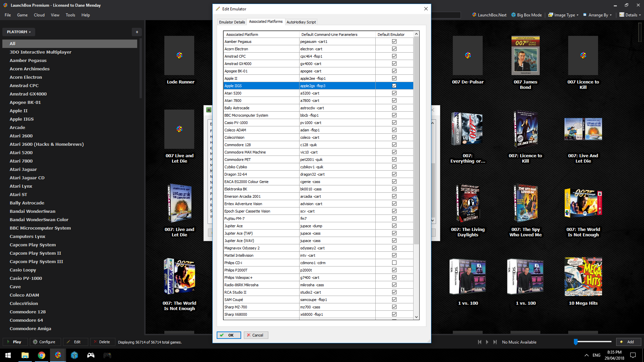Click the platforms table vertical scrollbar
The width and height of the screenshot is (644, 362).
pyautogui.click(x=416, y=141)
